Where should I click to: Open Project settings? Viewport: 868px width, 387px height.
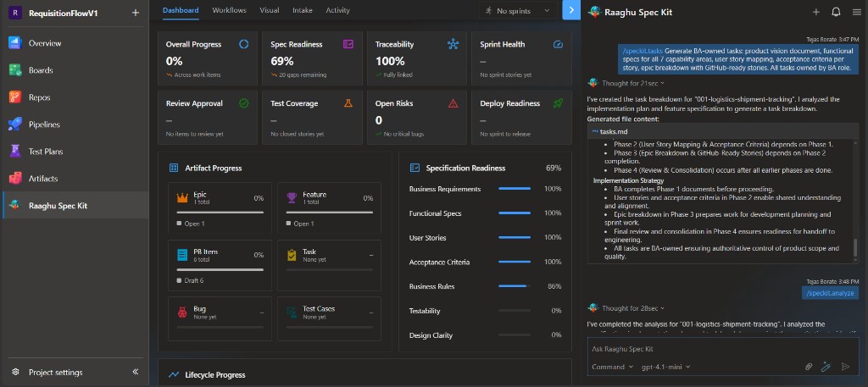pos(55,372)
